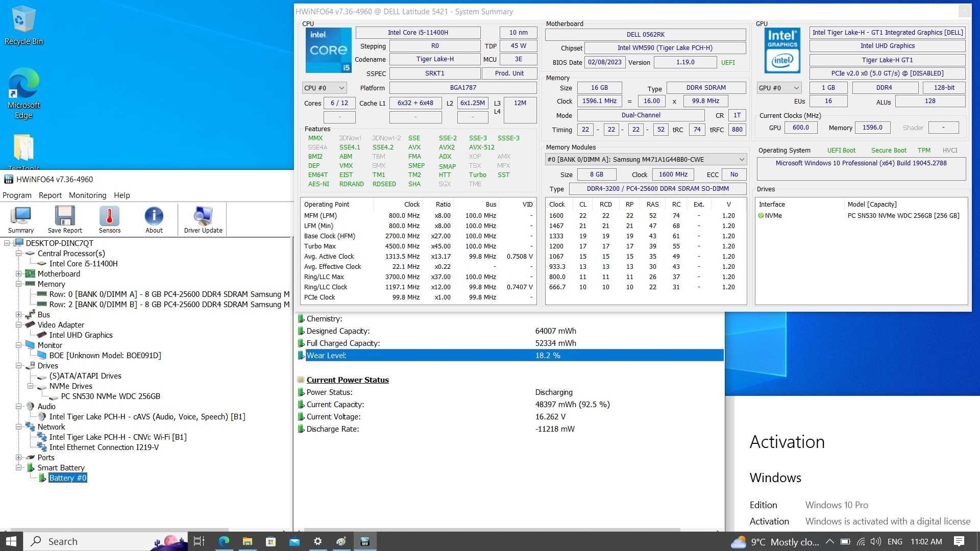
Task: Open the notification center icon
Action: pyautogui.click(x=959, y=541)
